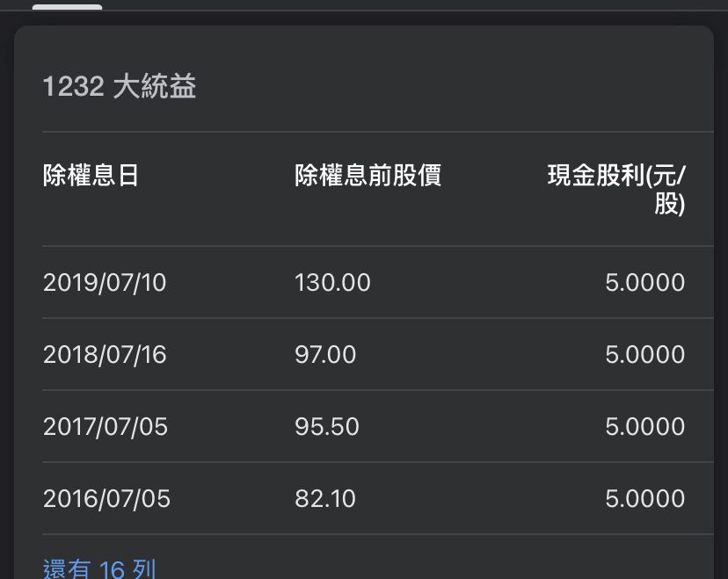Viewport: 728px width, 579px height.
Task: Click the 5.0000 dividend in the 2017/07/05 row
Action: click(x=644, y=427)
